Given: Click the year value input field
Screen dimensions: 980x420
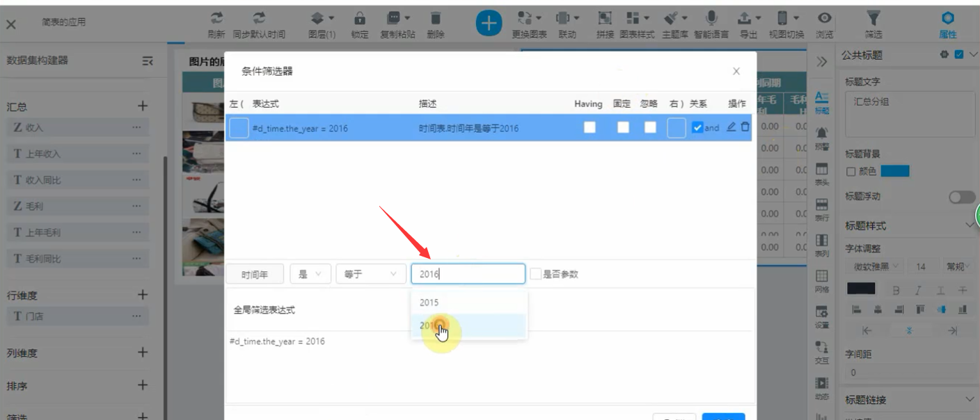Looking at the screenshot, I should coord(468,274).
